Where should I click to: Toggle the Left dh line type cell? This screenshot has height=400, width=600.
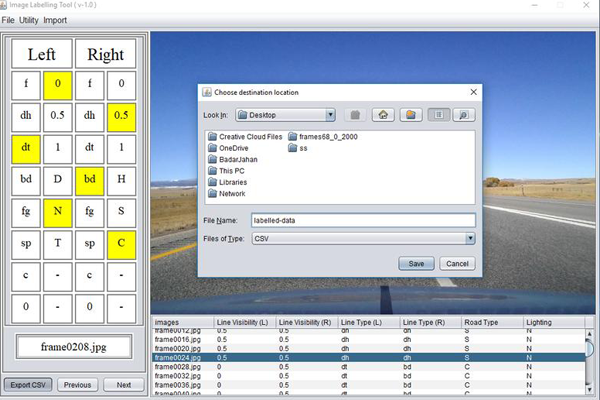pyautogui.click(x=26, y=117)
